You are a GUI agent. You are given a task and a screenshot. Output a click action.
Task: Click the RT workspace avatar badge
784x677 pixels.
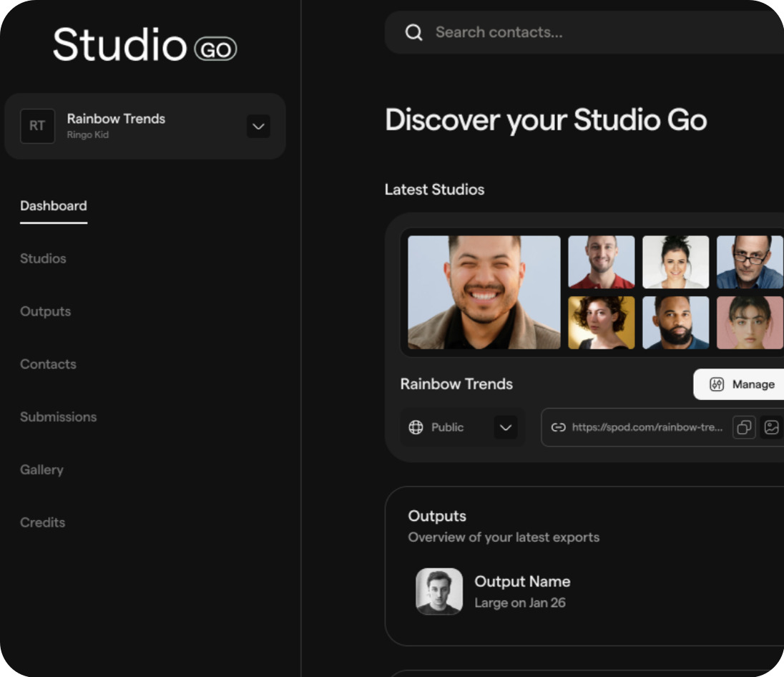coord(37,126)
